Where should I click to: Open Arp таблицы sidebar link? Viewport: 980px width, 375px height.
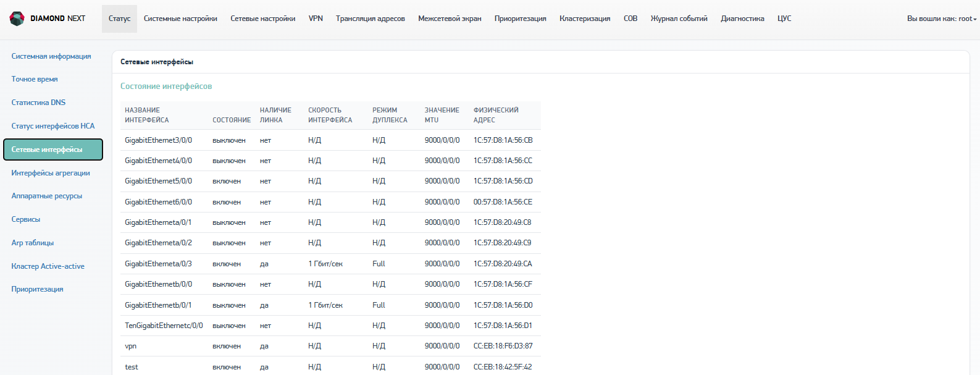pos(33,243)
